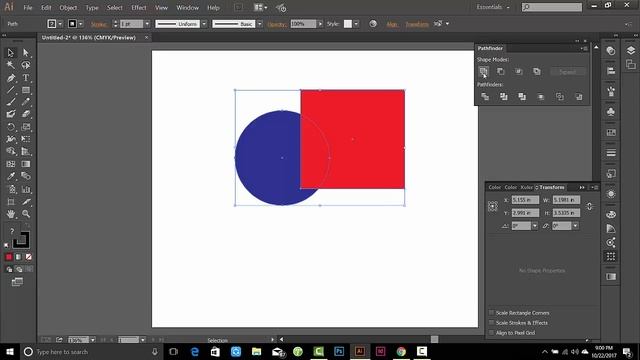Select the Eyedropper tool

(11, 176)
